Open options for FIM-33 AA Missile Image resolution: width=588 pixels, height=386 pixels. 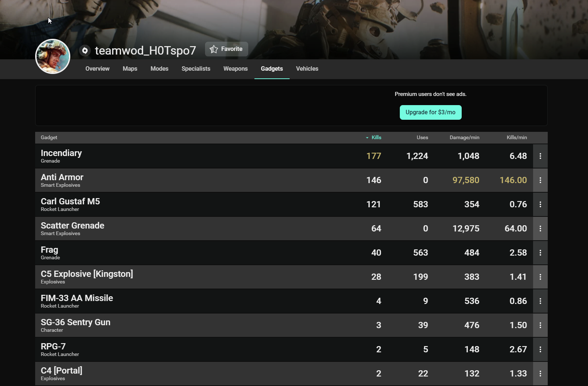(x=540, y=301)
